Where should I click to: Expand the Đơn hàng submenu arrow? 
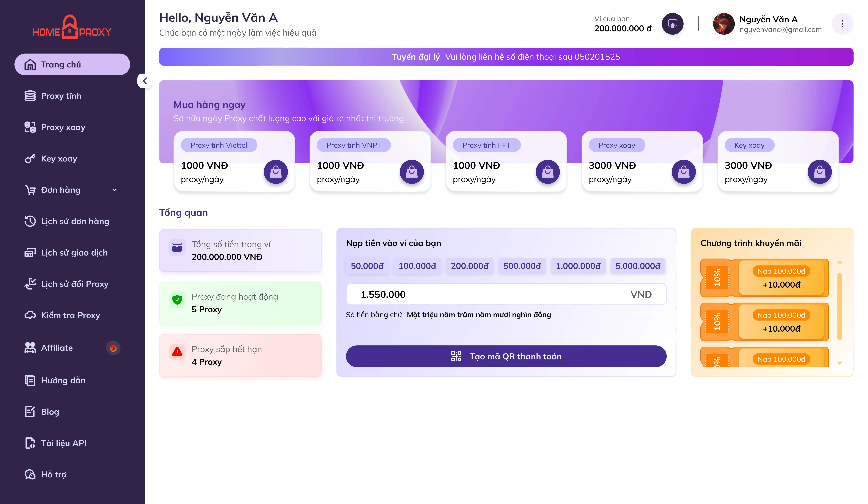click(114, 190)
